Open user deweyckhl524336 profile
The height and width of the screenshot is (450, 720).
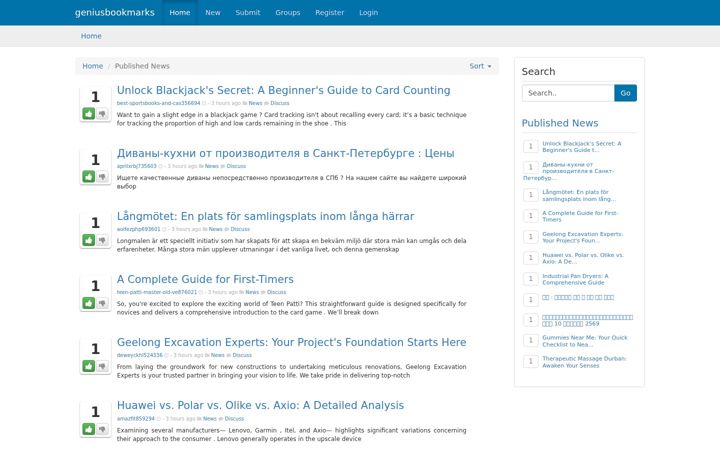coord(140,355)
